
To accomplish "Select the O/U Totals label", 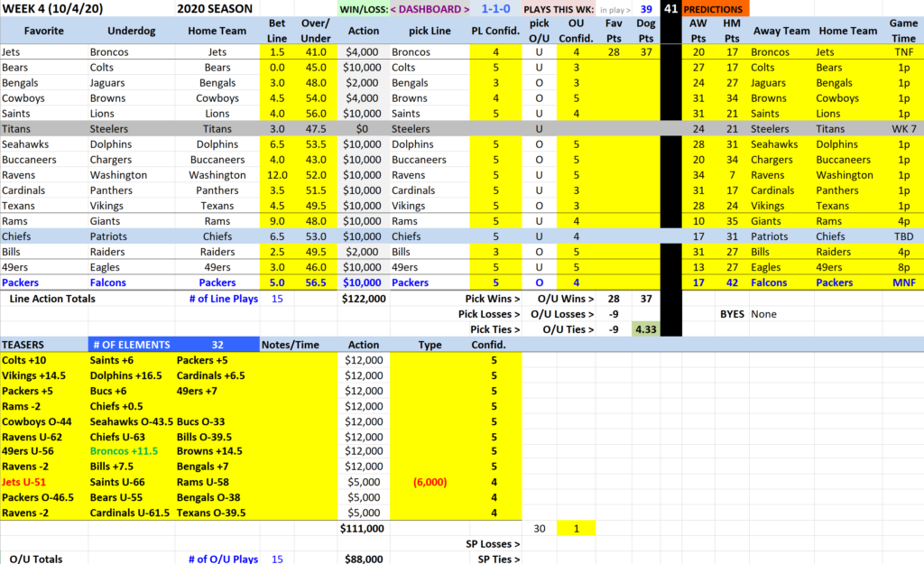I will tap(36, 559).
